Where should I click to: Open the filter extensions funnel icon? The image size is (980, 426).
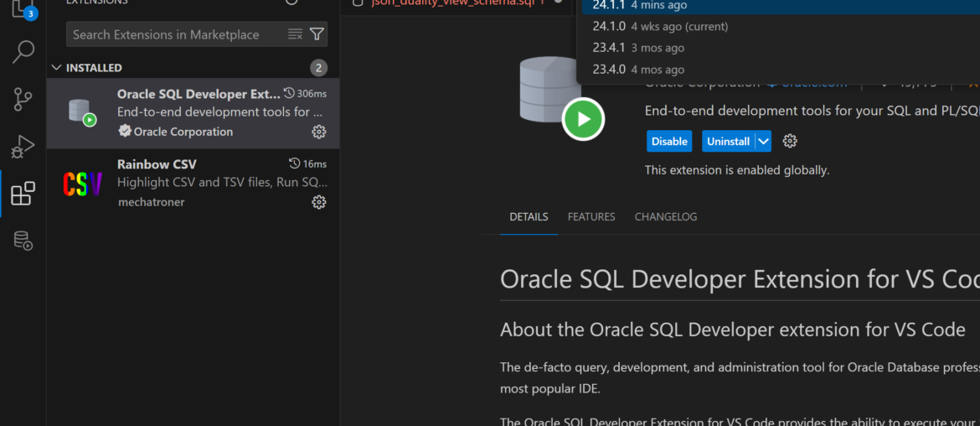(x=317, y=34)
